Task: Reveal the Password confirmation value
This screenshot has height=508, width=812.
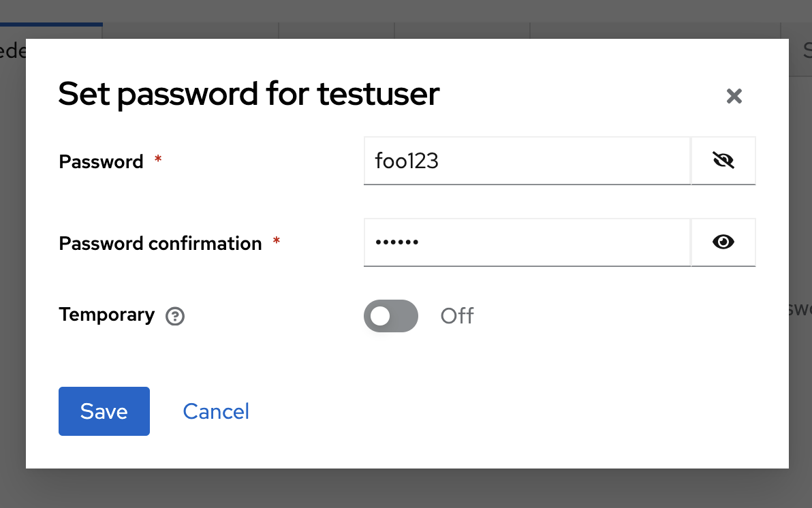Action: [723, 242]
